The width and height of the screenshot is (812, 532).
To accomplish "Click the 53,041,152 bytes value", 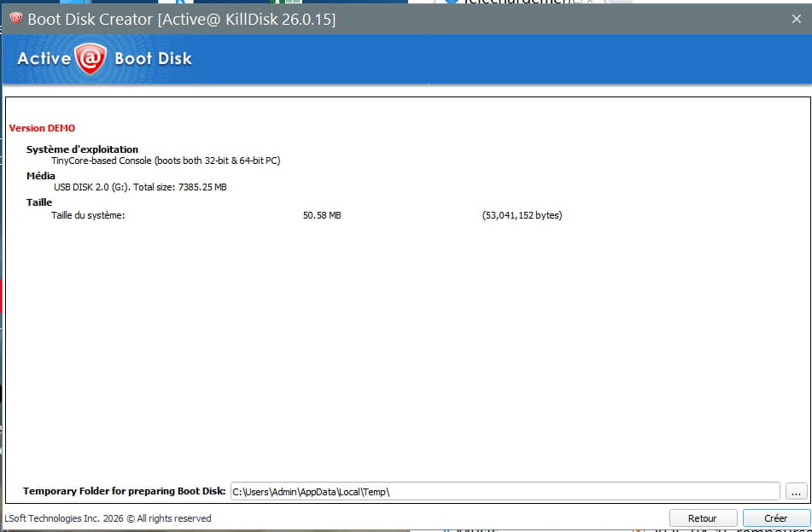I will pyautogui.click(x=522, y=215).
